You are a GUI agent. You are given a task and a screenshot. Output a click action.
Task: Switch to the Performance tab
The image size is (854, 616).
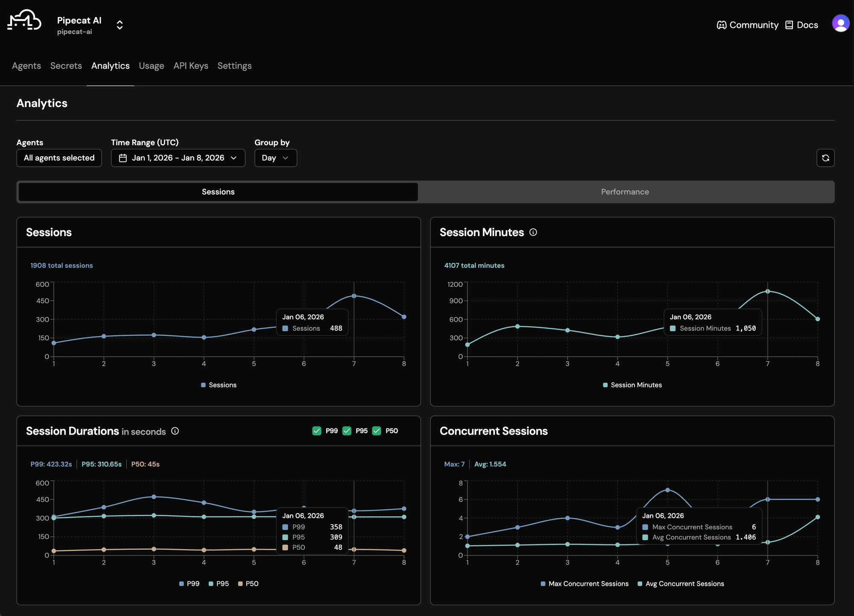[x=625, y=192]
